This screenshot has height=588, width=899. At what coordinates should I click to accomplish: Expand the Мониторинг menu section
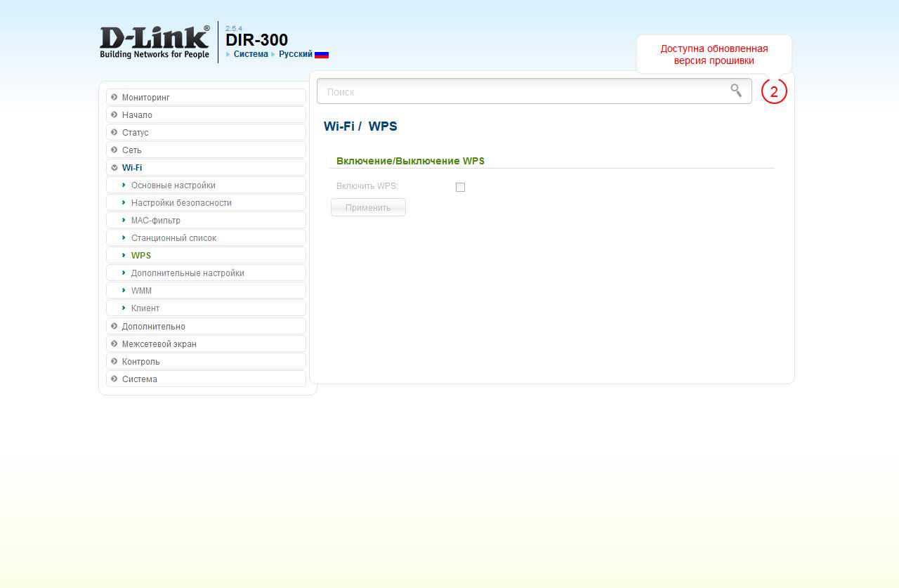tap(206, 97)
